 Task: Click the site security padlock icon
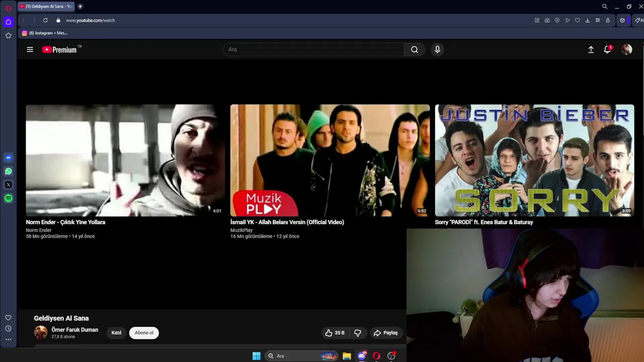tap(58, 20)
